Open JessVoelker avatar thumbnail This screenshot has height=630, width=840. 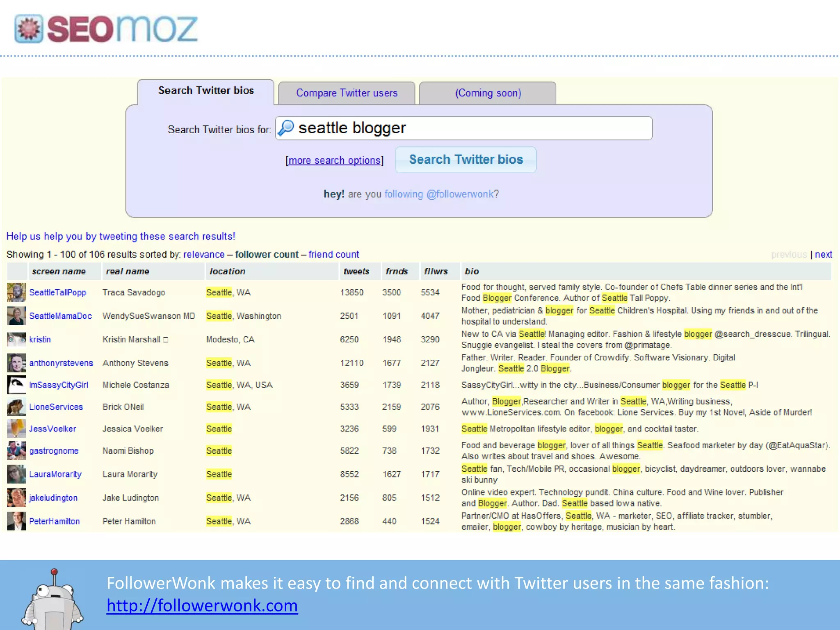pyautogui.click(x=16, y=429)
